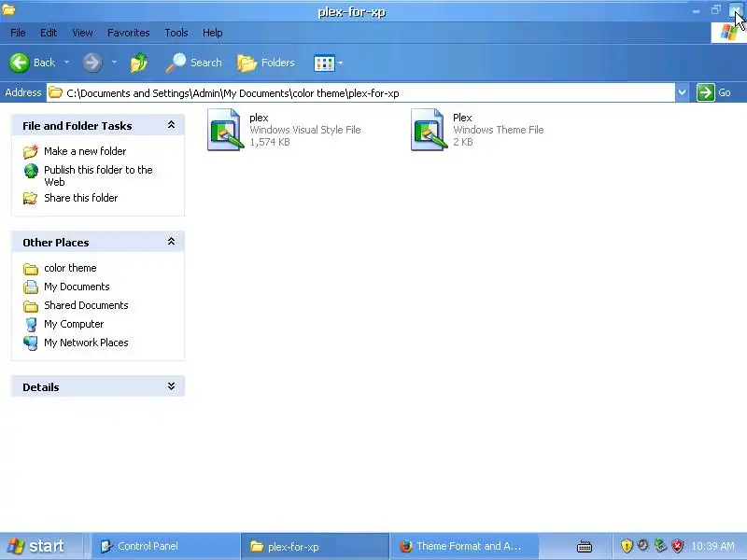The height and width of the screenshot is (560, 747).
Task: Collapse File and Folder Tasks panel
Action: [x=171, y=125]
